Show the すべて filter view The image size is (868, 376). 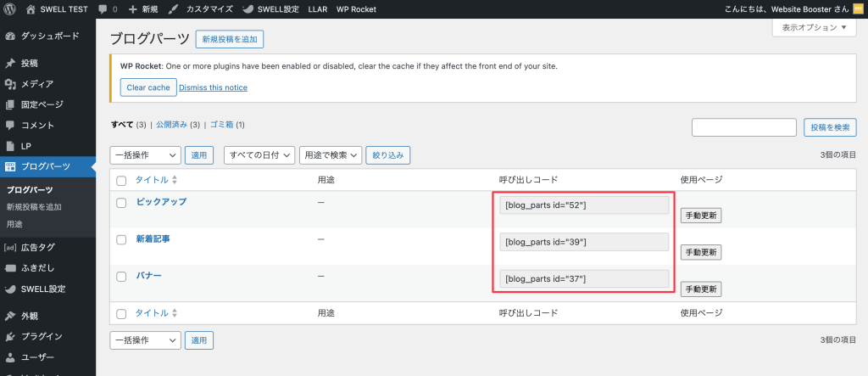122,125
